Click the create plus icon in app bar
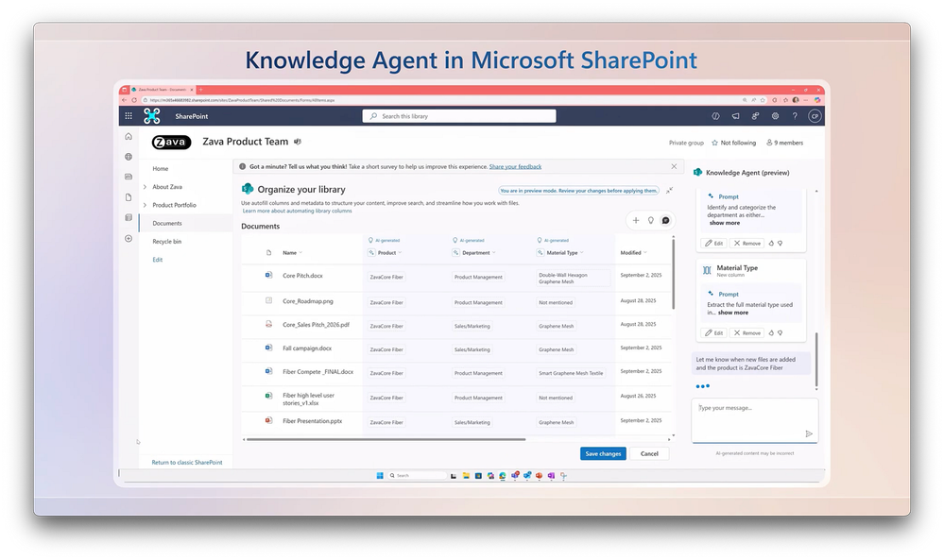The width and height of the screenshot is (944, 560). [129, 239]
